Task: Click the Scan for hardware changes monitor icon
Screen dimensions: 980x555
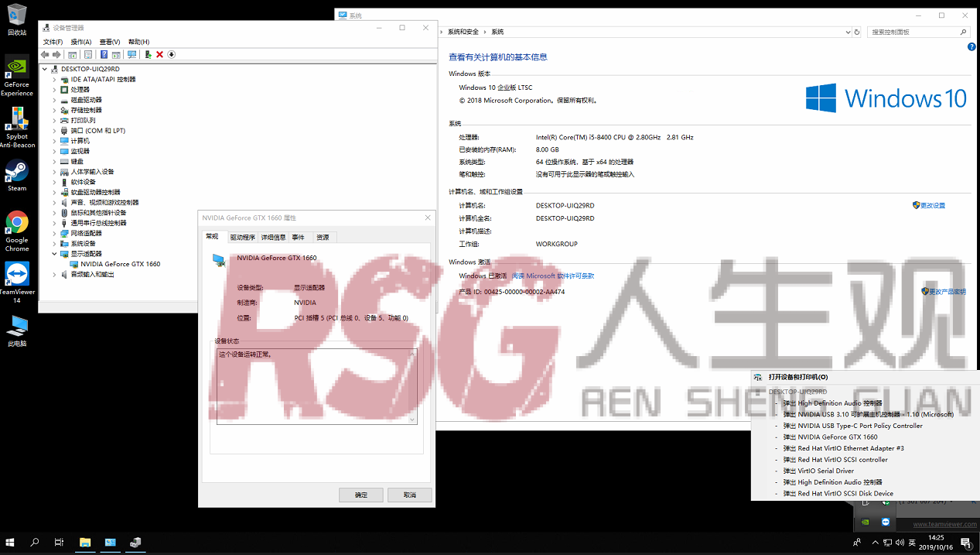Action: pos(131,54)
